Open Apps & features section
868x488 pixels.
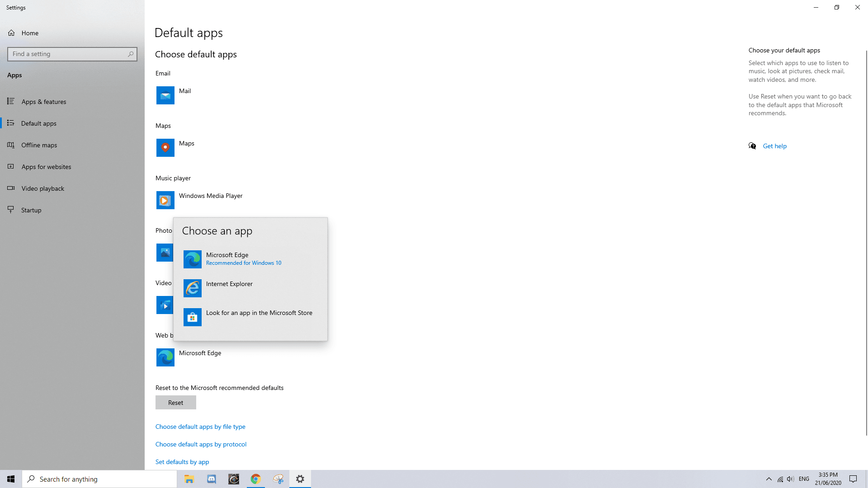pyautogui.click(x=72, y=102)
